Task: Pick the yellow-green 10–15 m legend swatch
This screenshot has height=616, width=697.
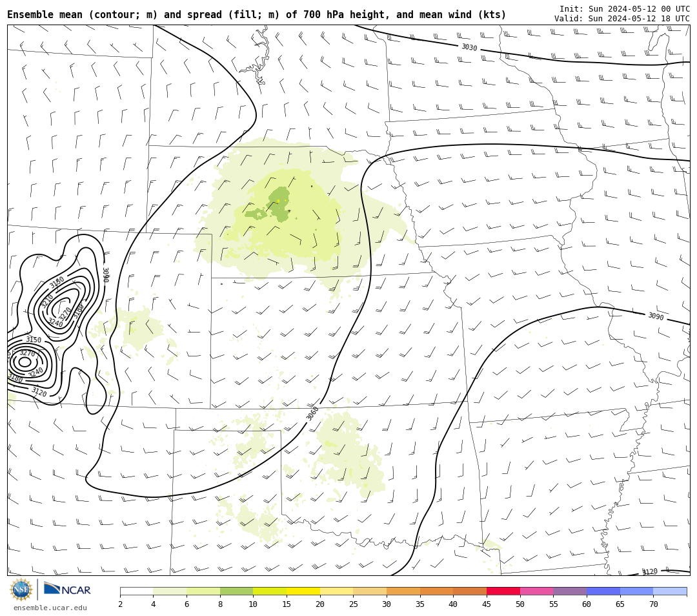Action: click(270, 591)
